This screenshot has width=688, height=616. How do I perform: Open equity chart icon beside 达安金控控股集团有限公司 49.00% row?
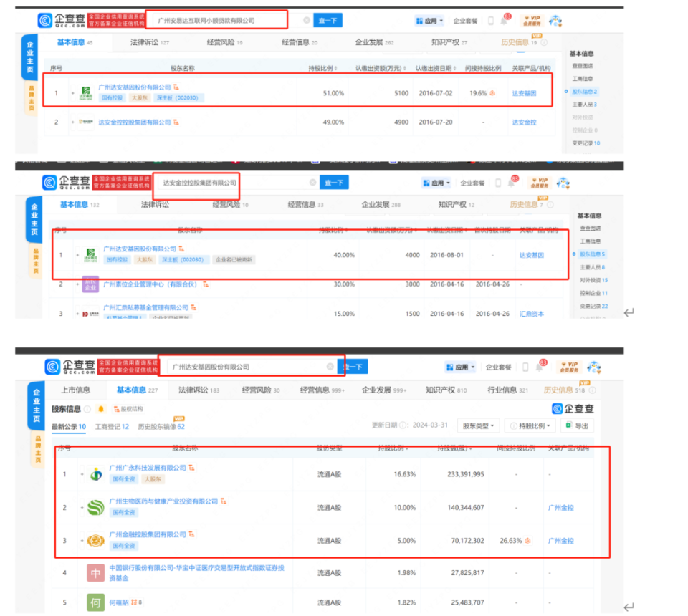pos(176,122)
